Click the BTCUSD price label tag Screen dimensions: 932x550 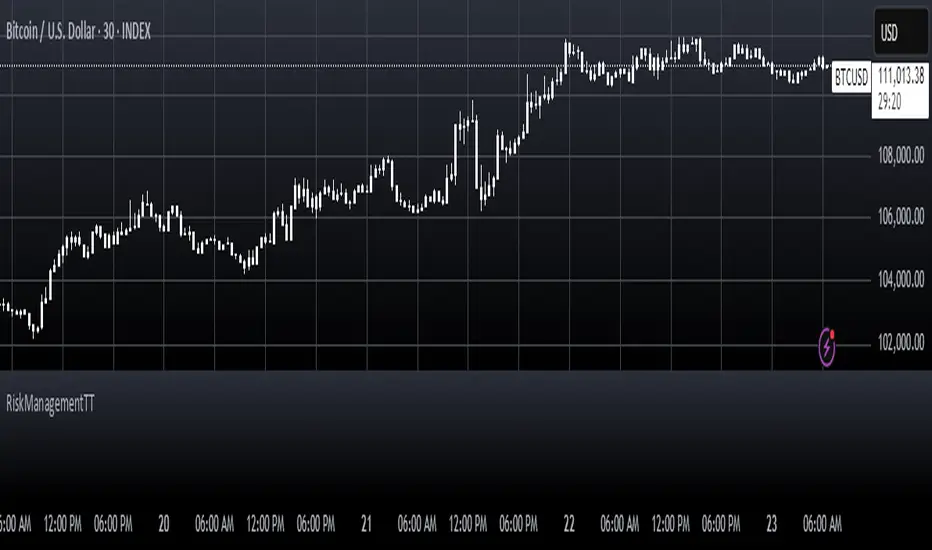[x=851, y=77]
